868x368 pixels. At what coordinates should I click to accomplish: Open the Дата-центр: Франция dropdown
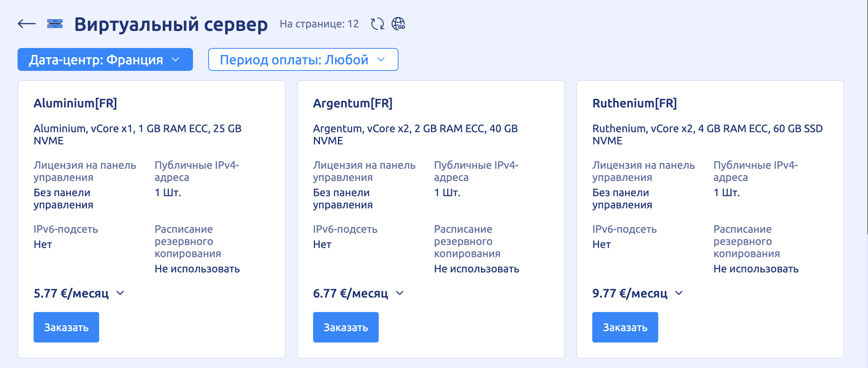105,59
